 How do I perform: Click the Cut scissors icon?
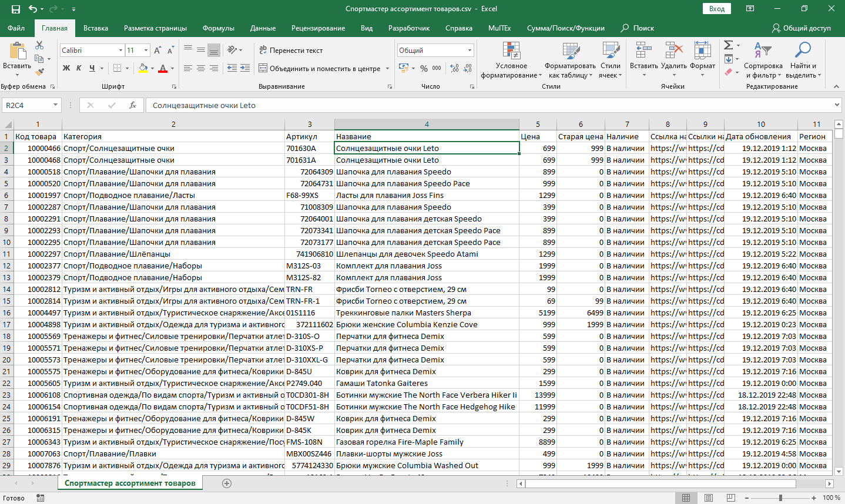point(39,45)
